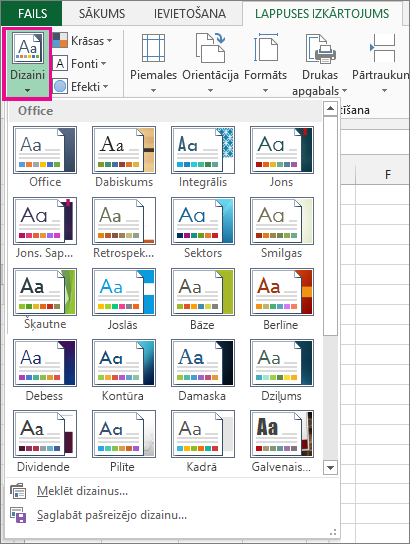Click the theme gallery scrollbar thumb
Viewport: 410px width, 544px height.
(x=330, y=226)
